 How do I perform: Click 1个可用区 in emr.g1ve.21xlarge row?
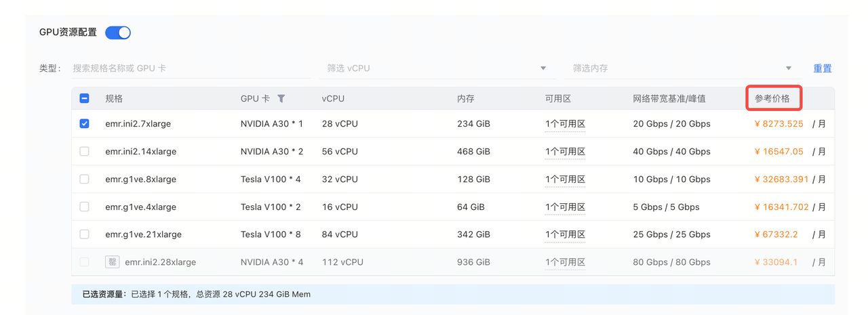565,234
